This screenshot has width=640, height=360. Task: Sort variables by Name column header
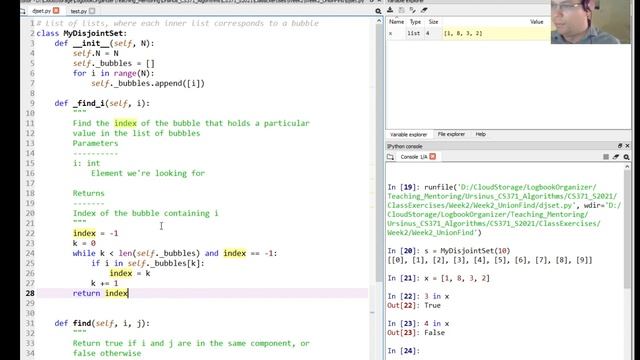[x=396, y=22]
